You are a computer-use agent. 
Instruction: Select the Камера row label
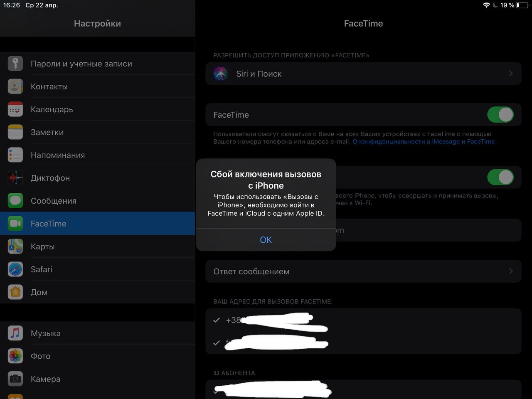tap(46, 379)
